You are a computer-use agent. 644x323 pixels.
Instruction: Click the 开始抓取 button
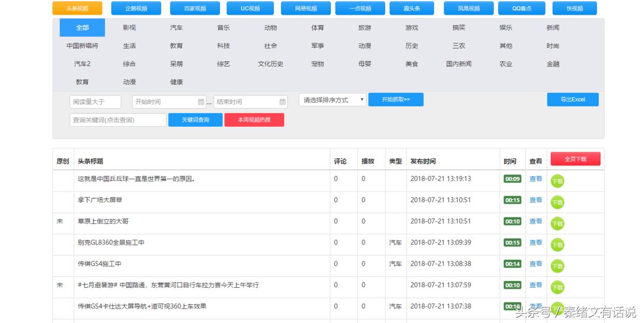coord(396,99)
